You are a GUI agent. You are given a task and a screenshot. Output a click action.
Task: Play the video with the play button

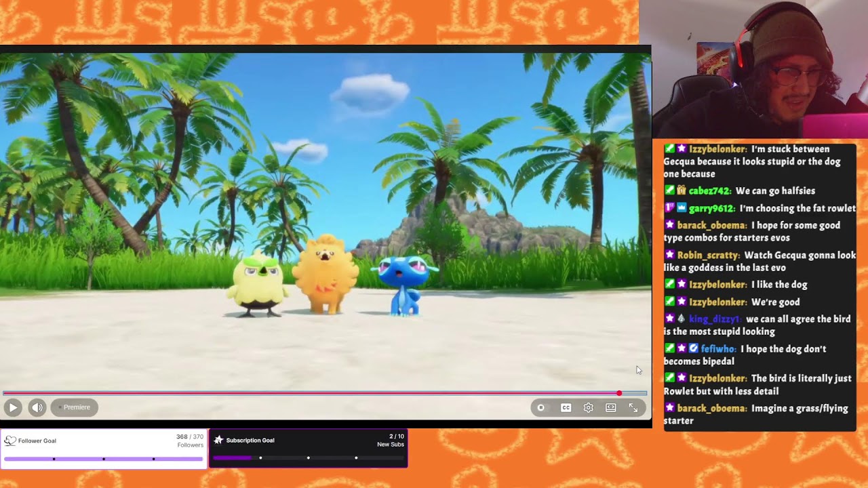click(13, 407)
